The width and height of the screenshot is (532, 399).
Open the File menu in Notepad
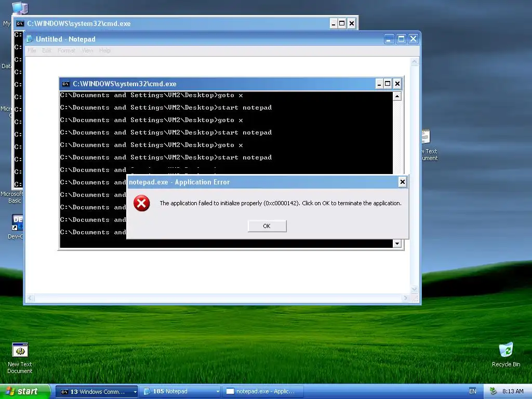coord(32,50)
